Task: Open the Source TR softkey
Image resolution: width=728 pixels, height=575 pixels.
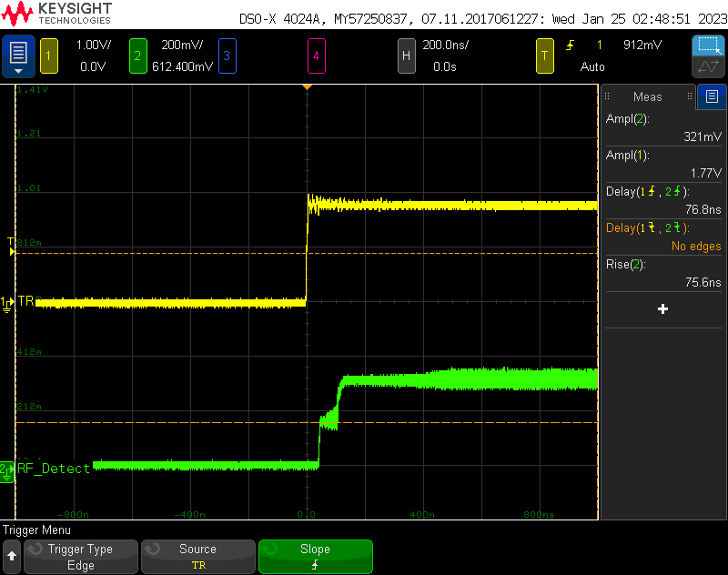Action: [198, 557]
